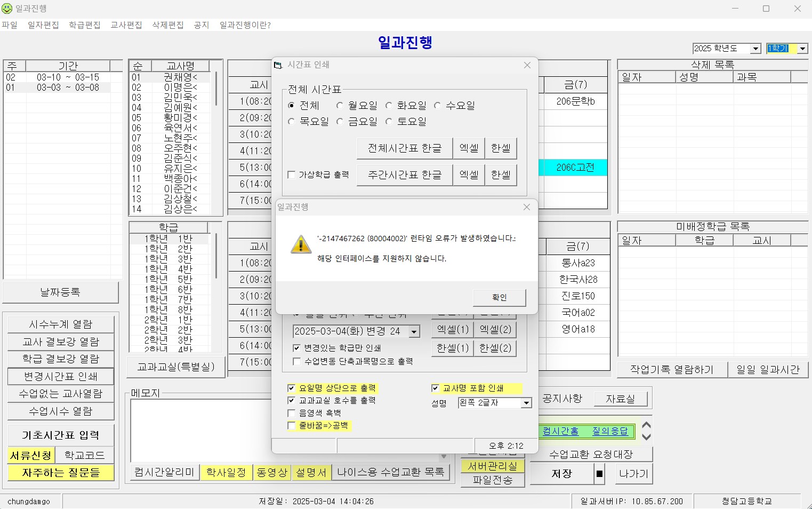The image size is (812, 509).
Task: Click 교과교실(특별실) button
Action: point(176,367)
